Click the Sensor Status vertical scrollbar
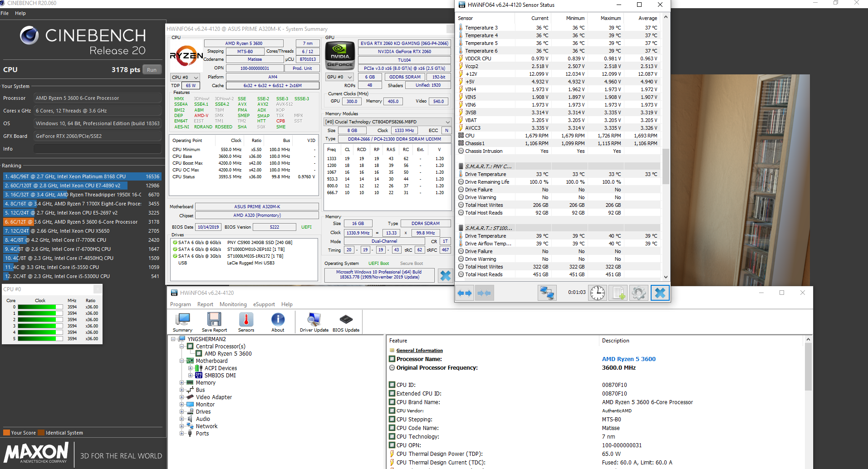The image size is (868, 469). (666, 166)
